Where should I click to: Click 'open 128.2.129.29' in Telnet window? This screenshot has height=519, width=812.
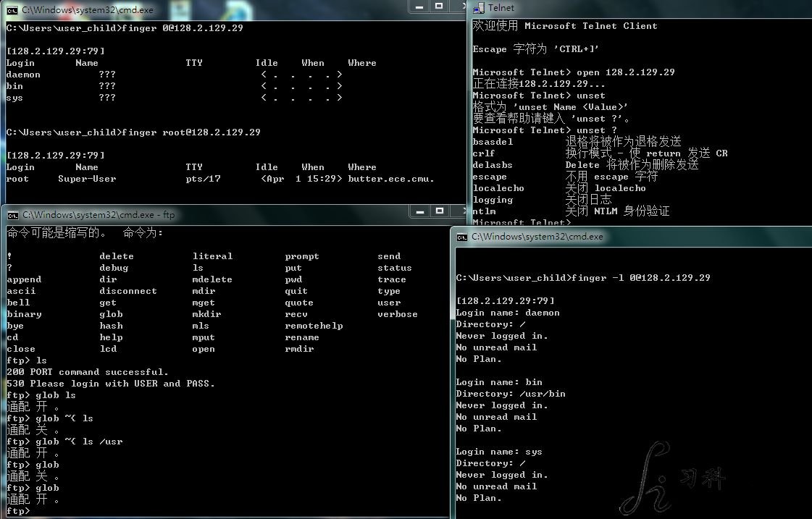pyautogui.click(x=626, y=72)
